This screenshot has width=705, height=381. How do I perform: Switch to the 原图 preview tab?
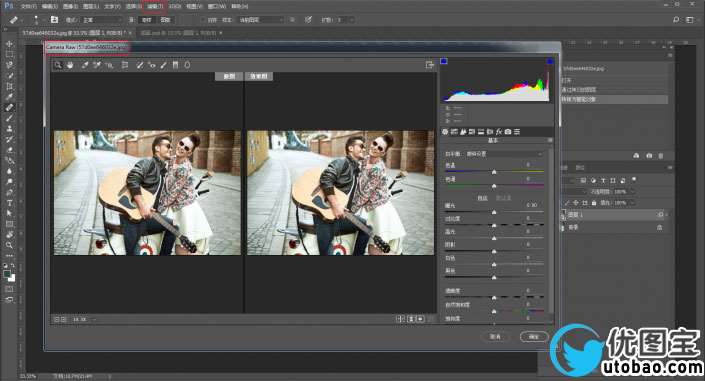(229, 76)
